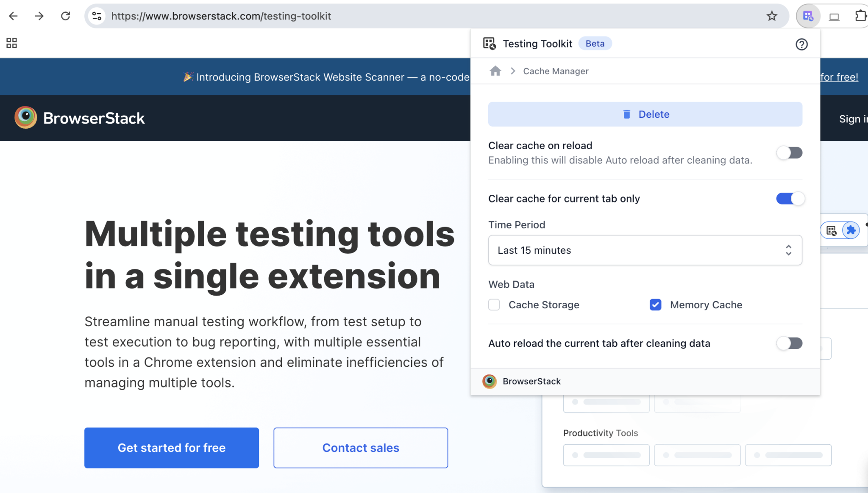Screen dimensions: 868x493
Task: Check the Cache Storage checkbox
Action: [494, 305]
